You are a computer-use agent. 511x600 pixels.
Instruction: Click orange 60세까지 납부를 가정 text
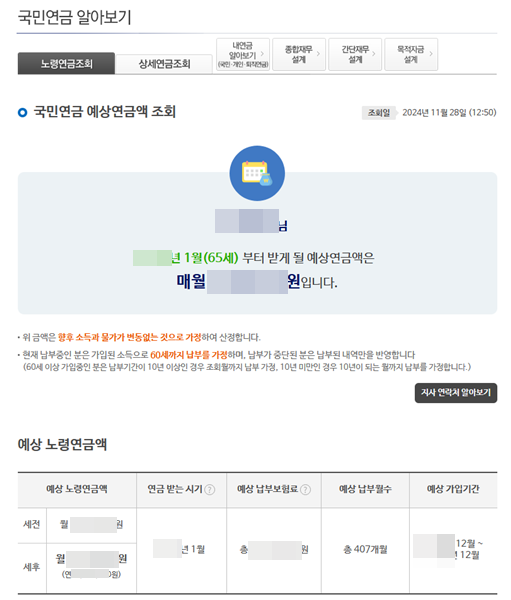[189, 355]
